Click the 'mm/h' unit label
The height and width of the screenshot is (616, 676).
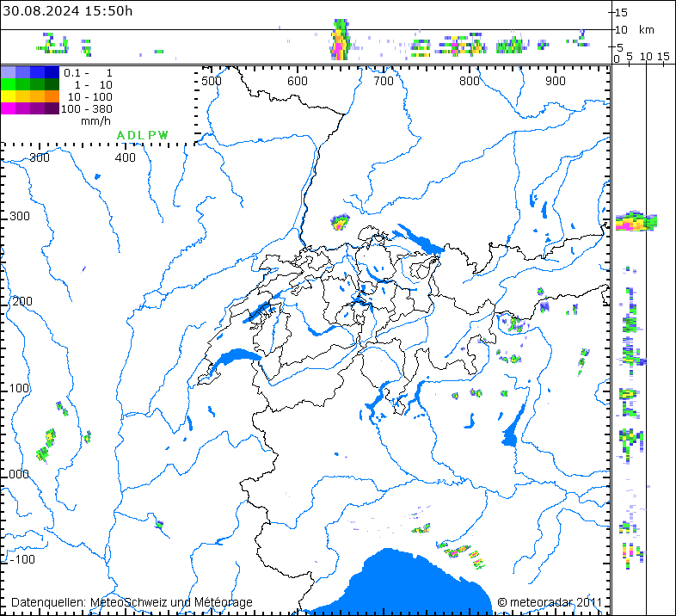(x=95, y=120)
